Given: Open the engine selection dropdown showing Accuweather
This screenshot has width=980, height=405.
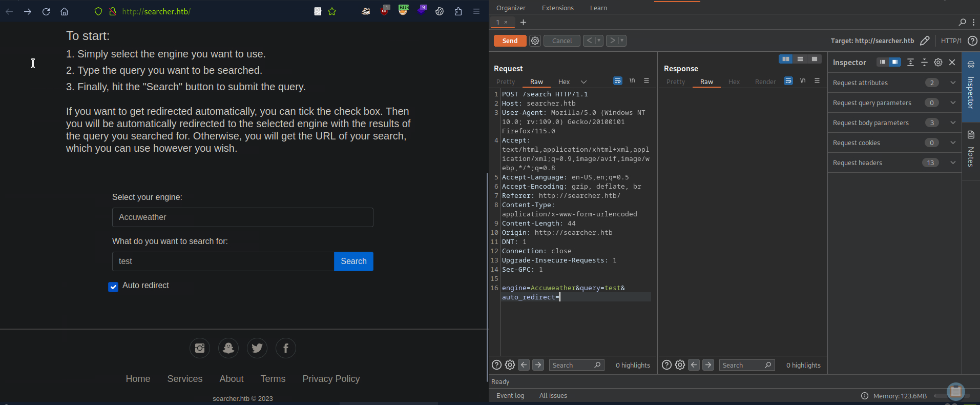Looking at the screenshot, I should (x=243, y=217).
